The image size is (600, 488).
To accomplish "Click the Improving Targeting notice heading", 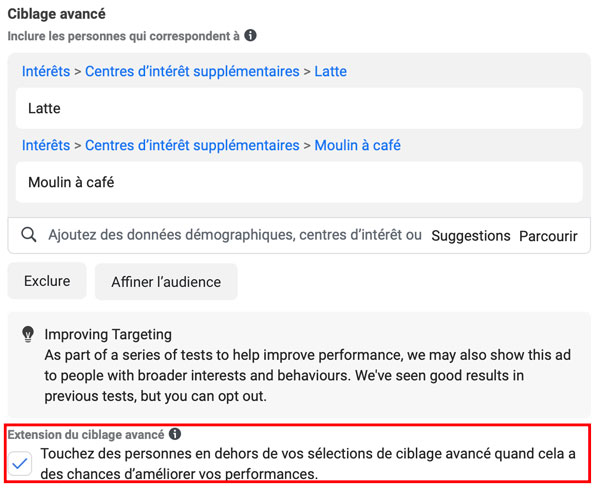I will [108, 334].
